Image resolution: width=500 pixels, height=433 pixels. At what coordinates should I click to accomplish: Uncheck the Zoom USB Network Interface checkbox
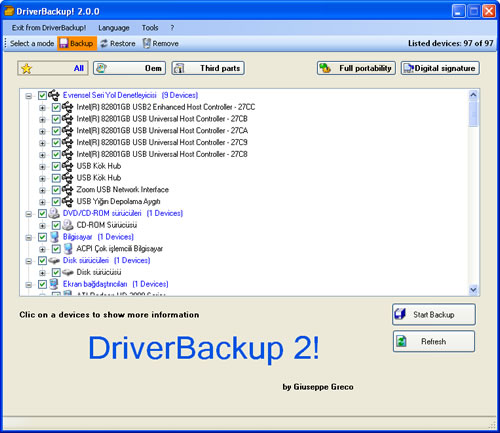tap(56, 190)
